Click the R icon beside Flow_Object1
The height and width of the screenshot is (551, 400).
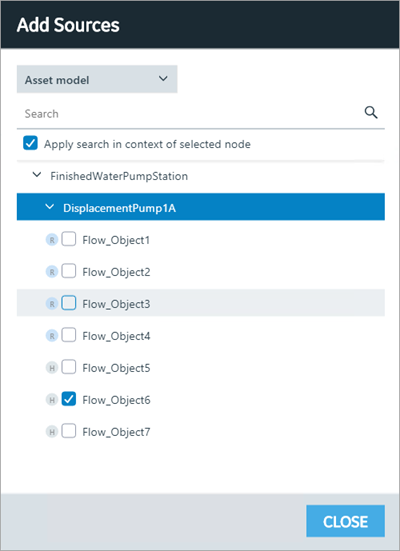[x=52, y=240]
